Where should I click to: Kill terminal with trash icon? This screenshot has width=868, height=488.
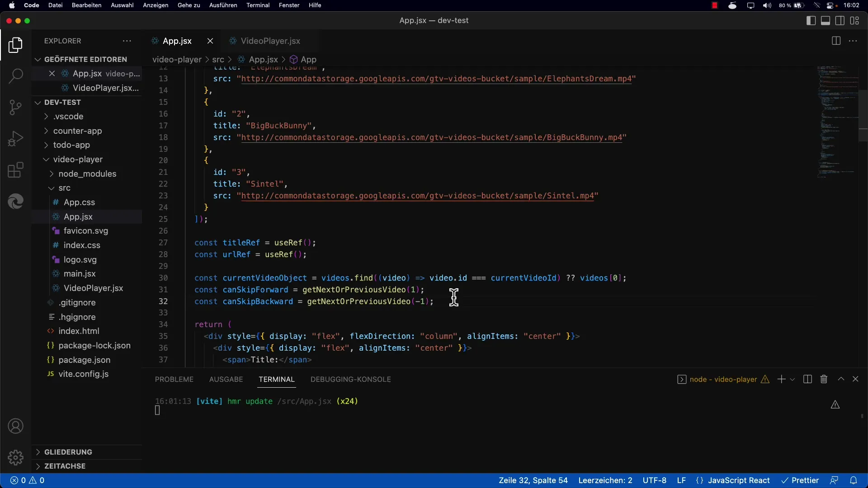[824, 379]
